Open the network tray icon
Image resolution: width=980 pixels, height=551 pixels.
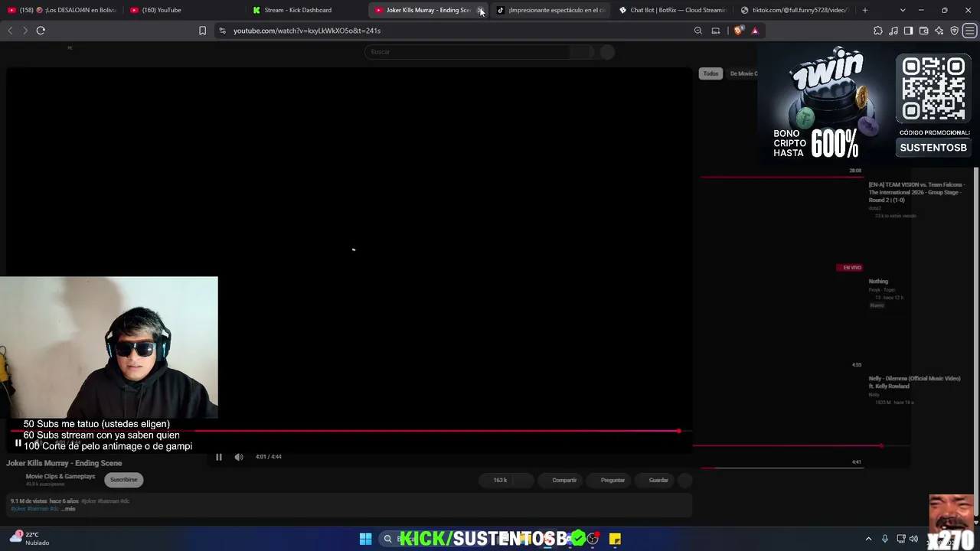(x=901, y=539)
